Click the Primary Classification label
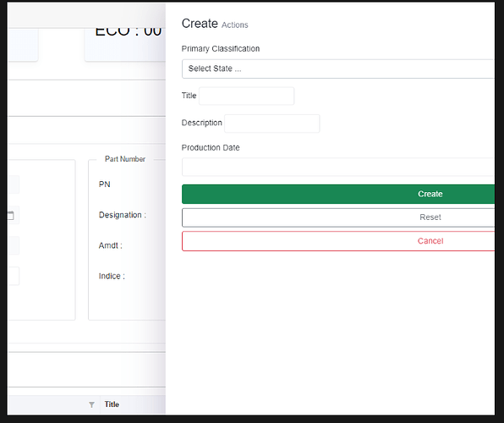 tap(221, 49)
